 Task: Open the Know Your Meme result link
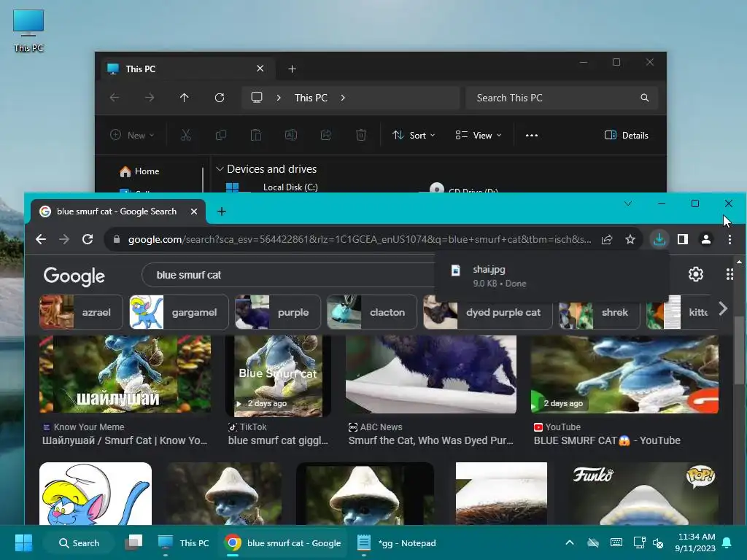125,440
